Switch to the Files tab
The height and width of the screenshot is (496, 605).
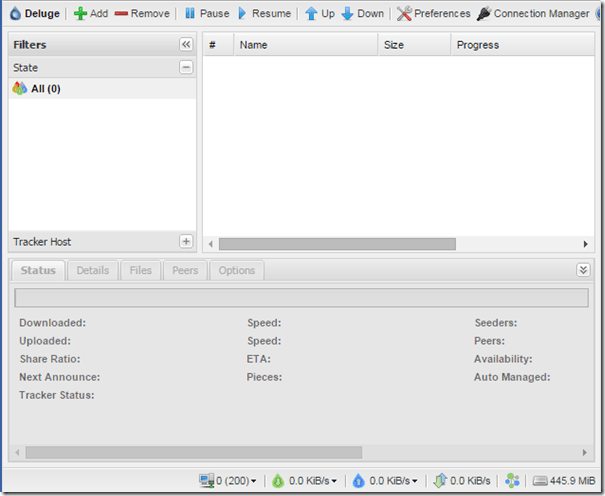pos(140,270)
